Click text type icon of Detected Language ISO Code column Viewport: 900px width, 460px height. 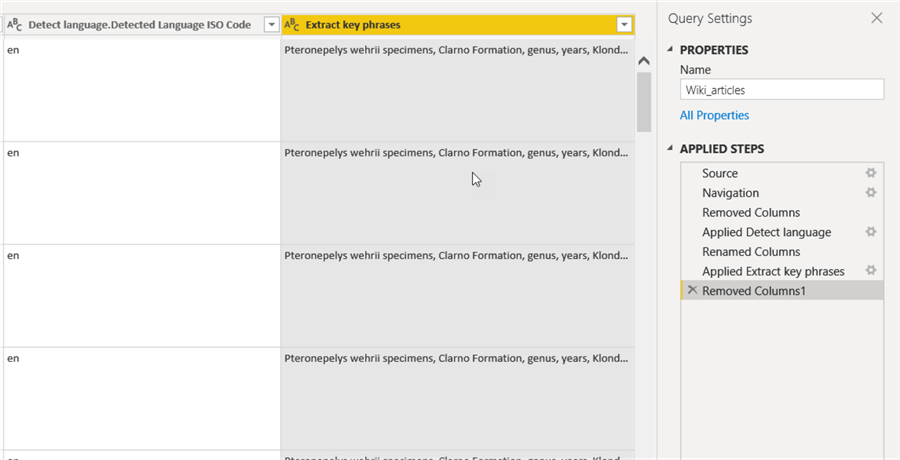coord(15,25)
